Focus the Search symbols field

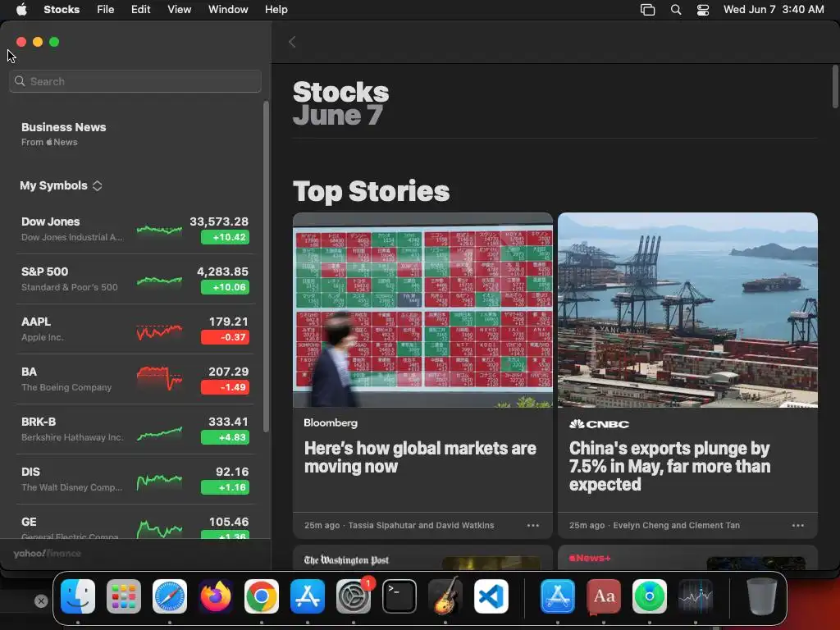135,81
